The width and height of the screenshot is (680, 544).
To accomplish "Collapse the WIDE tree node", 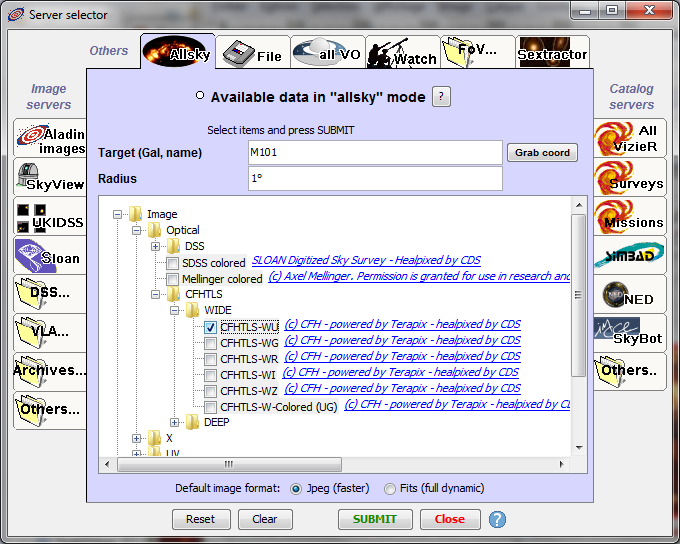I will coord(174,310).
